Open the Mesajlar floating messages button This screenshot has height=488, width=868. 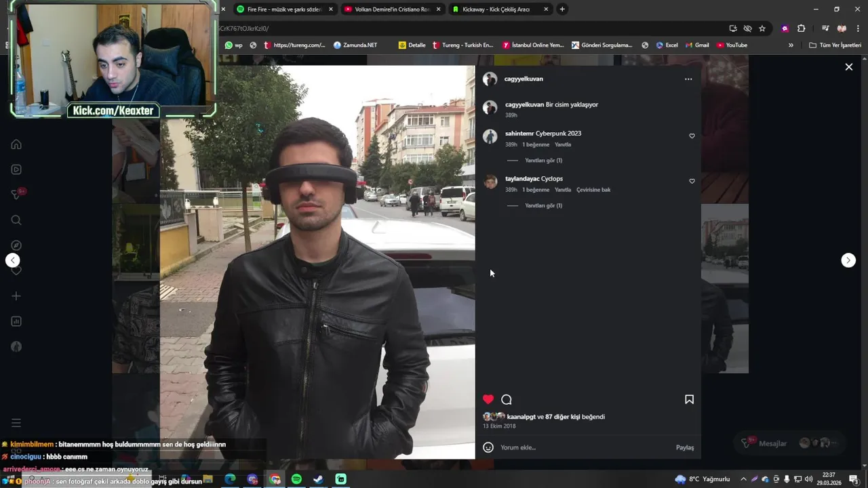(x=790, y=443)
